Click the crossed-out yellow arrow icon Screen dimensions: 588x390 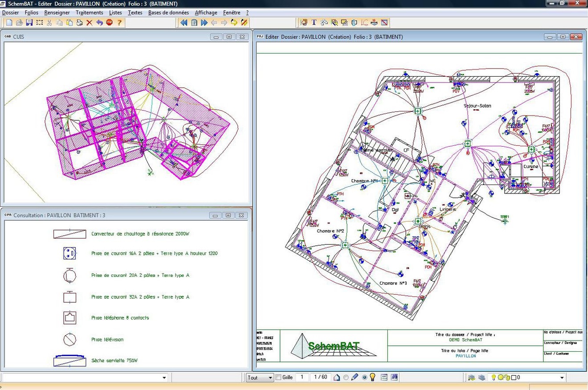[244, 22]
